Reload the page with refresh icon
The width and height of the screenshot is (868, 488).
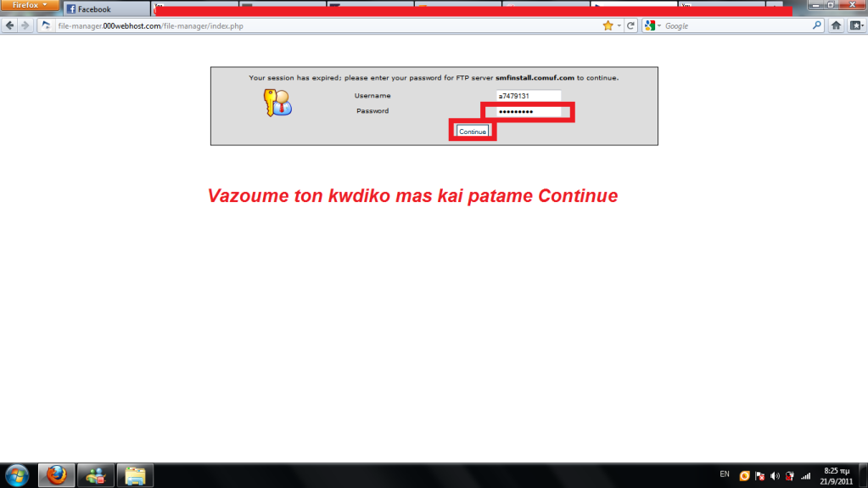click(x=631, y=25)
